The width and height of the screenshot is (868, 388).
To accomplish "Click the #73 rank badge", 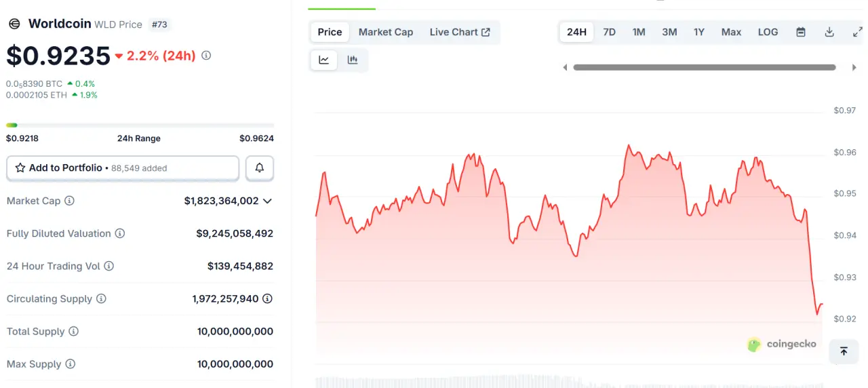I will pos(159,24).
